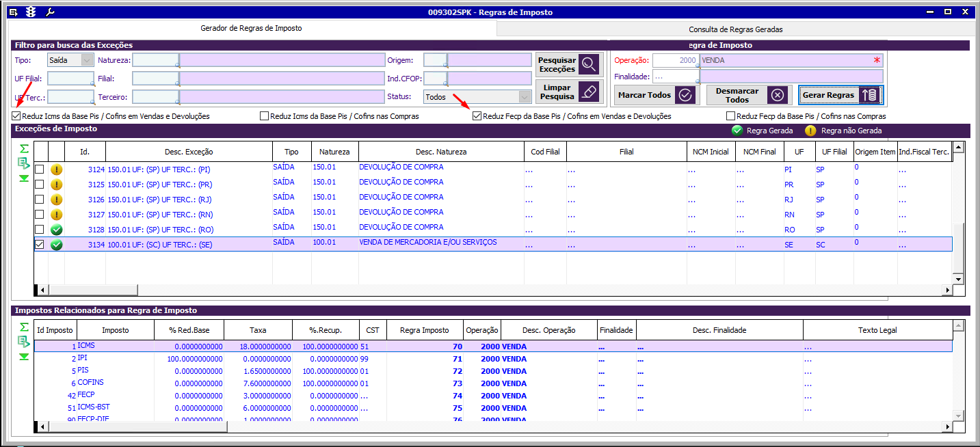Click the green down-arrow icon beside Impostos grid
The image size is (980, 447).
[24, 356]
